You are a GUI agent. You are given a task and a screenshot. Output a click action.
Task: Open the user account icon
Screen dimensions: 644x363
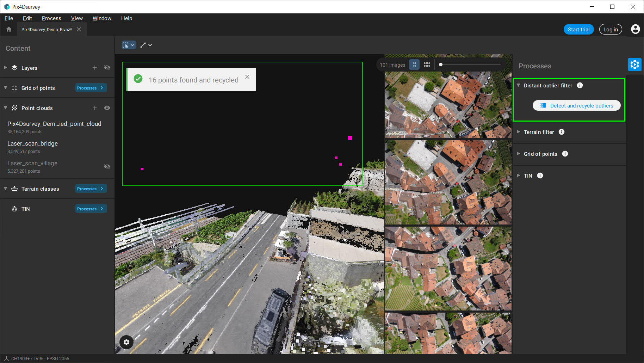[x=635, y=29]
